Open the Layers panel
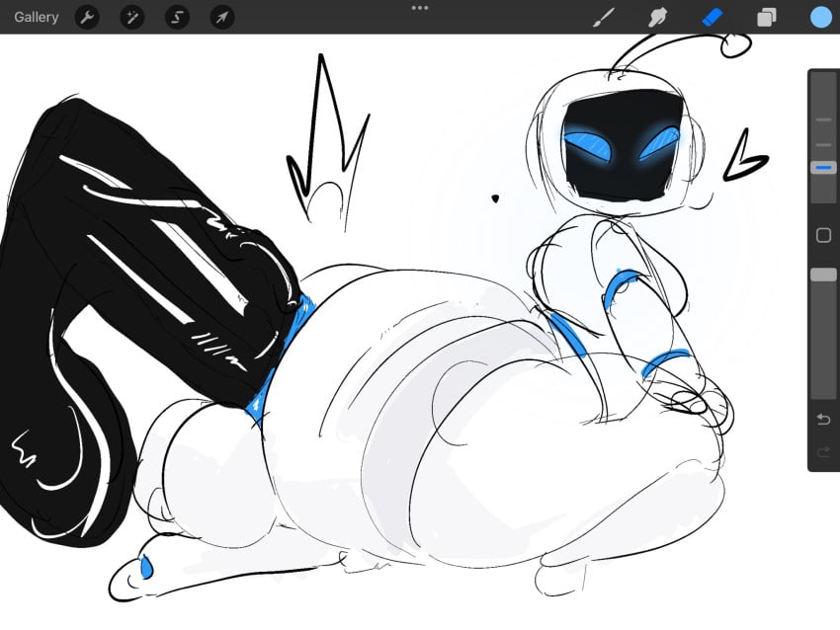 click(x=767, y=17)
